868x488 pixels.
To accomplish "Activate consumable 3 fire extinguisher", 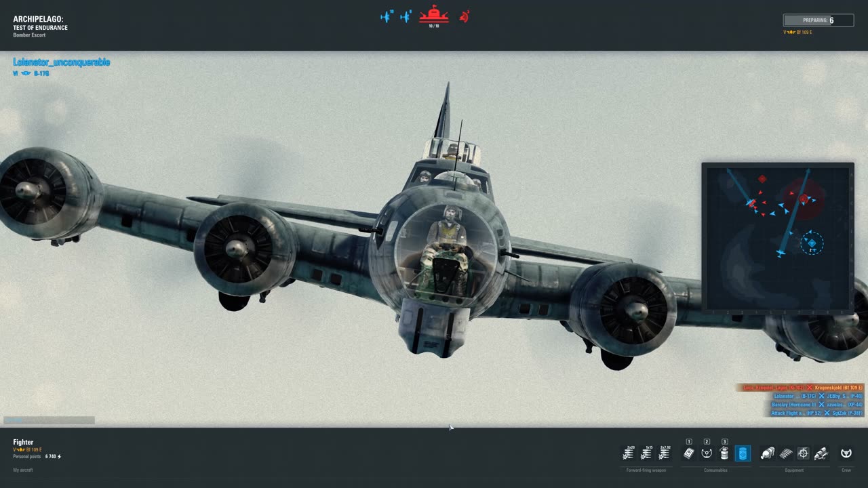I will coord(724,453).
